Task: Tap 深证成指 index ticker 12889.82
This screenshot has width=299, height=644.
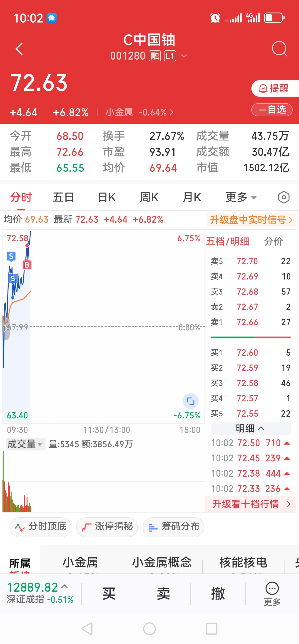Action: click(x=40, y=593)
